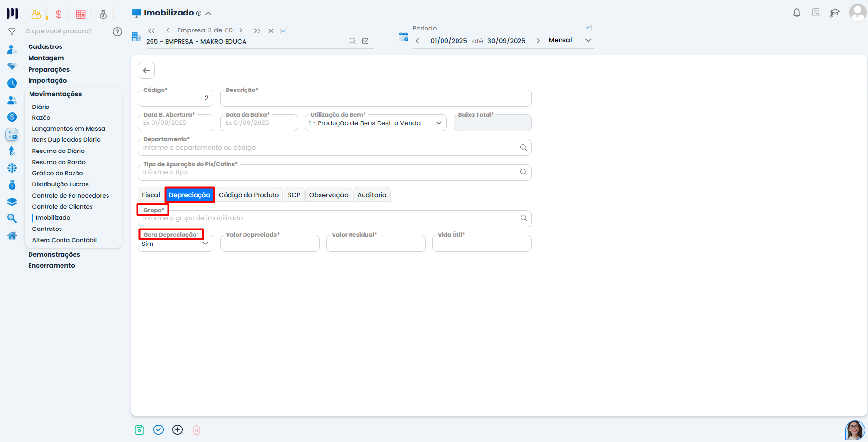Click the magnifier in the Departamento field
The height and width of the screenshot is (442, 868).
(523, 148)
